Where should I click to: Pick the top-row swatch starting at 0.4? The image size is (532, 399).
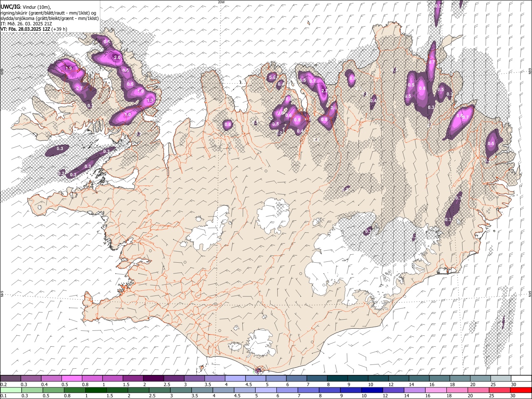pos(51,378)
